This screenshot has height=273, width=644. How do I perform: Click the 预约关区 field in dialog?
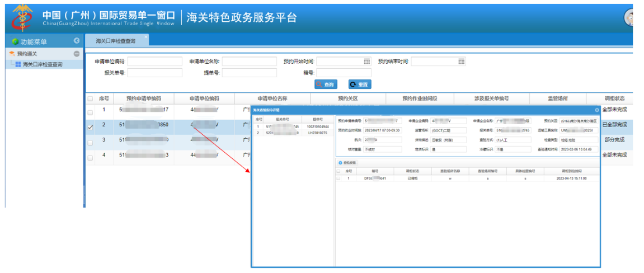579,121
